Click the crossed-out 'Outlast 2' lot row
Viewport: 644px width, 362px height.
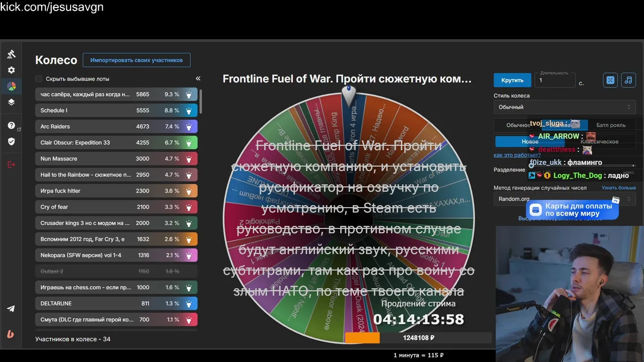tap(116, 271)
